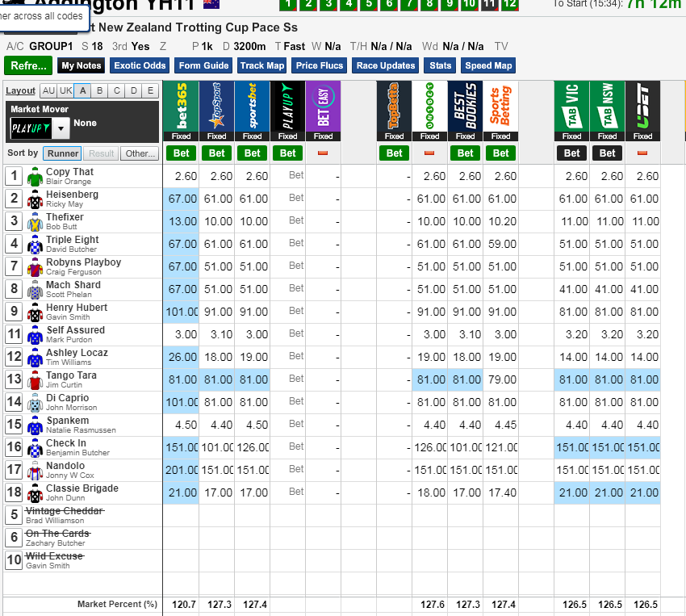The height and width of the screenshot is (616, 686).
Task: Click Spankem jockey silks icon
Action: [x=35, y=425]
